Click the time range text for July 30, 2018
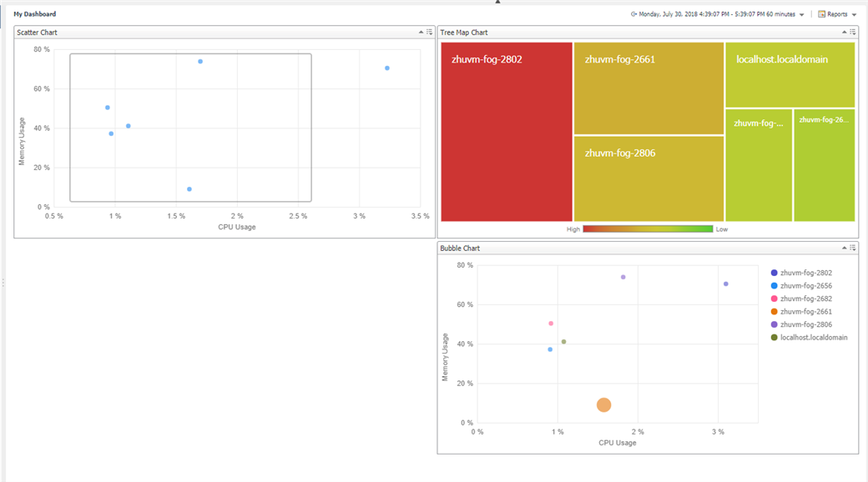The image size is (868, 482). 717,14
